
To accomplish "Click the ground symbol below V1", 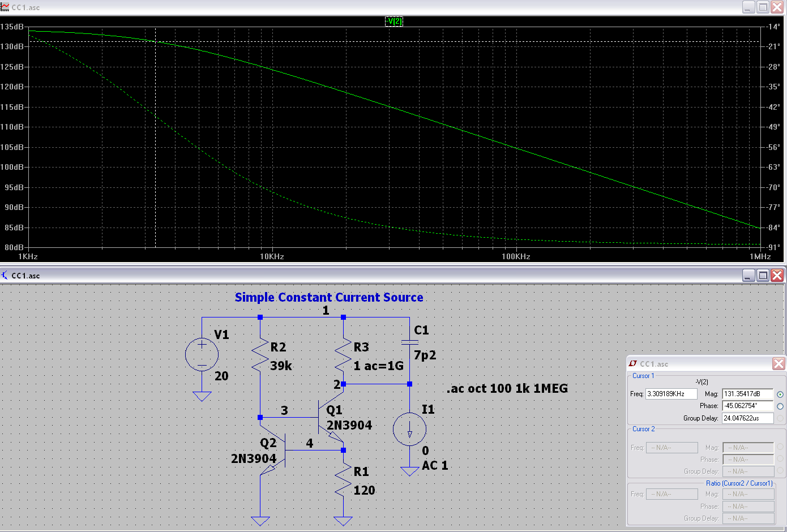I will click(202, 396).
